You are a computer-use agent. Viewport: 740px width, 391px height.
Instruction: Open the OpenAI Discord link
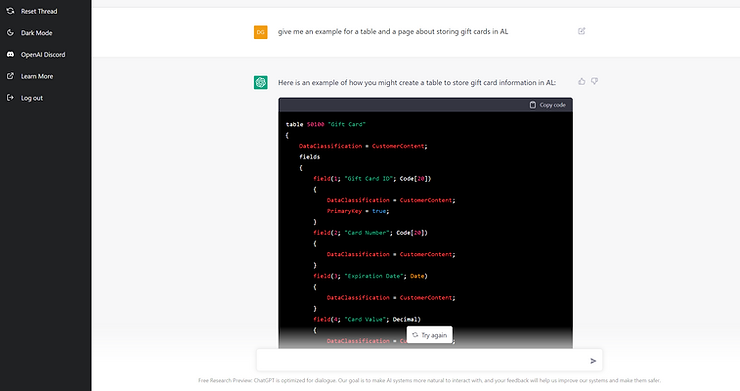coord(46,54)
